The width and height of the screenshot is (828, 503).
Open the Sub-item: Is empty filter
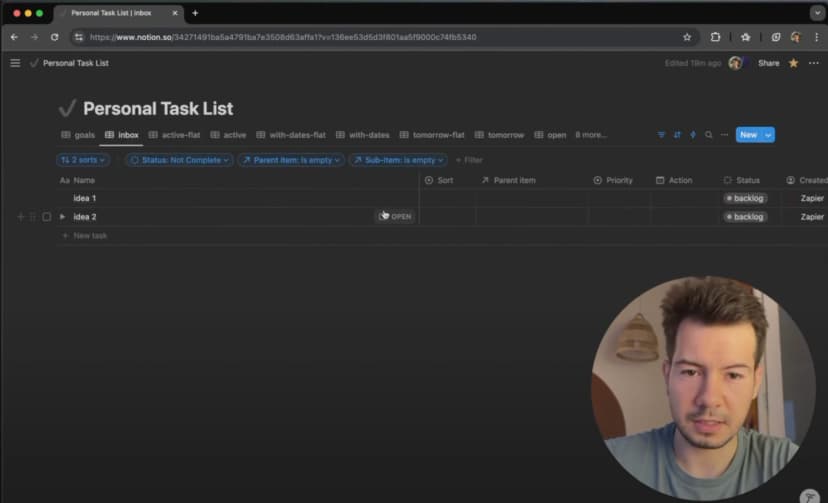[399, 160]
